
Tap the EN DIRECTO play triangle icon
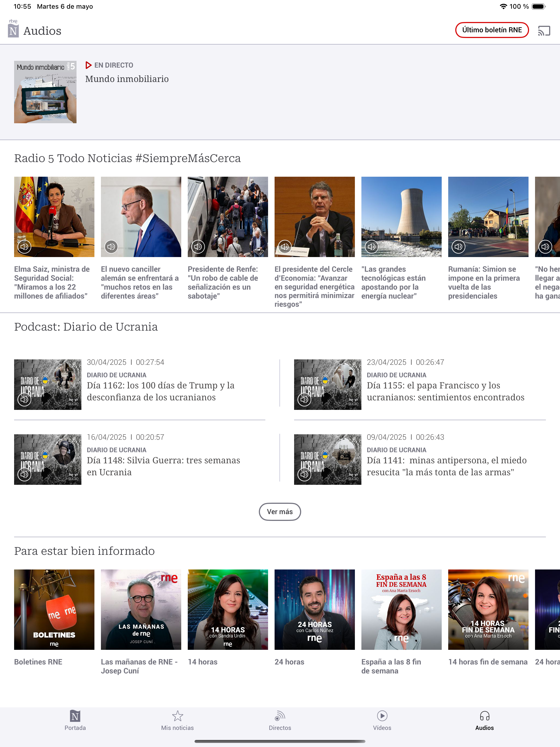tap(88, 65)
